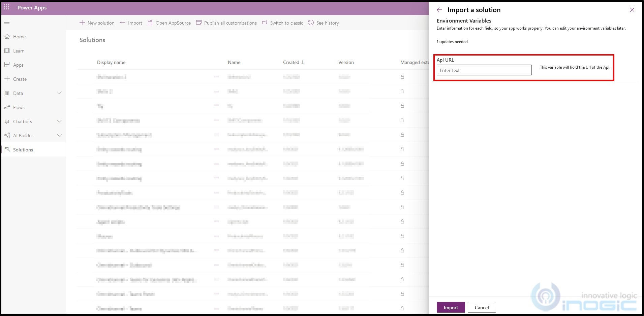644x316 pixels.
Task: Sort by the Created column arrow
Action: pos(303,62)
